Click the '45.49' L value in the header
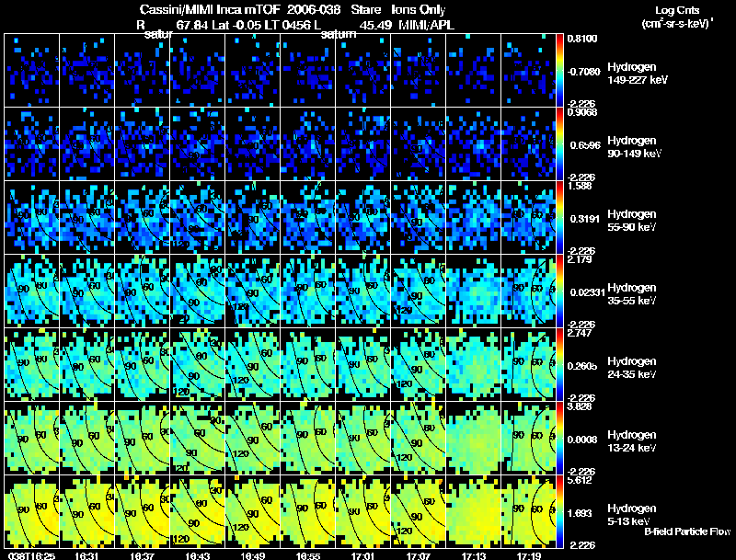The width and height of the screenshot is (736, 560). [x=375, y=26]
